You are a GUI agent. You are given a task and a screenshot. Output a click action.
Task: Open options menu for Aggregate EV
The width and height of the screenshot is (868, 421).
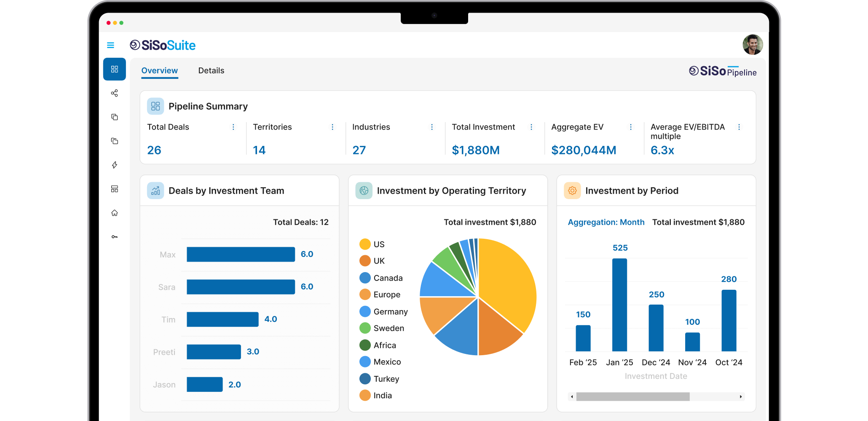(631, 127)
